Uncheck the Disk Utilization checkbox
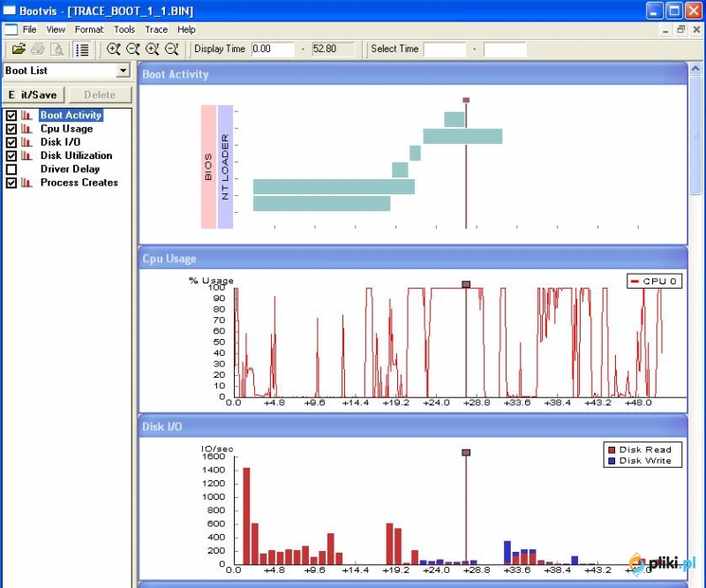 coord(11,156)
